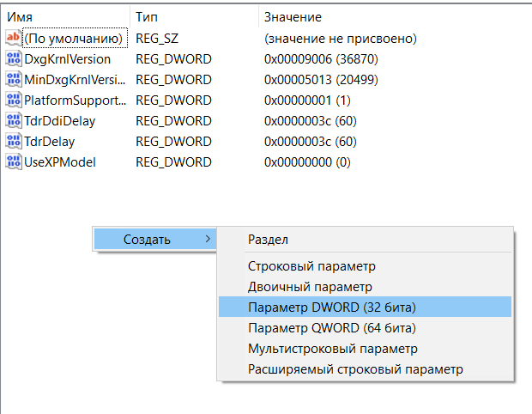
Task: Choose Раздел from the submenu
Action: coord(268,239)
